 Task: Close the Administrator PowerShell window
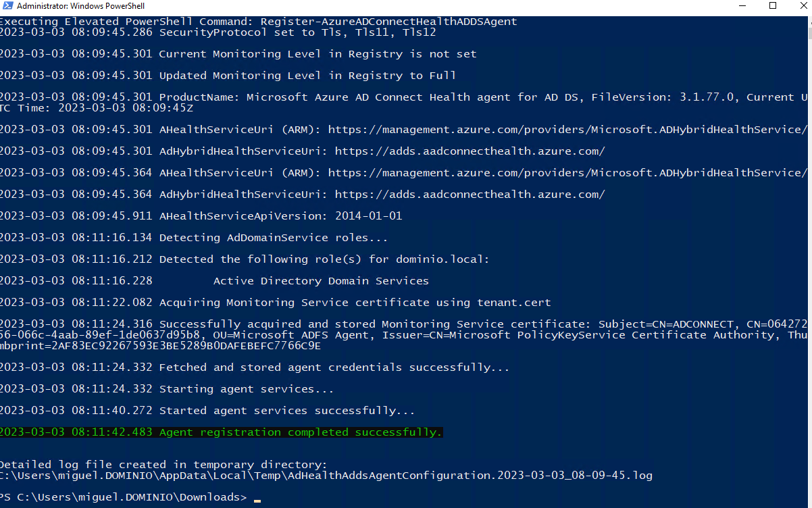[x=803, y=6]
